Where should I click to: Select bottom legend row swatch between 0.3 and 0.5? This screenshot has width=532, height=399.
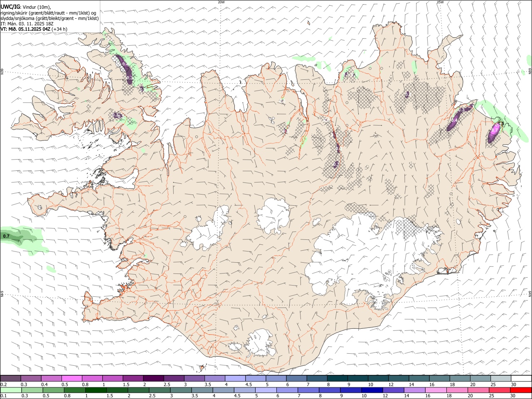point(32,390)
